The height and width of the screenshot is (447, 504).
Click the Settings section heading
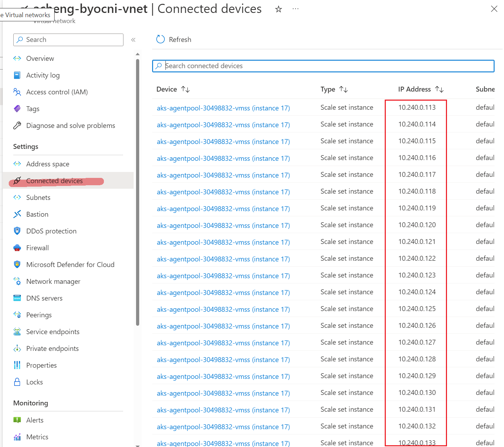tap(26, 147)
